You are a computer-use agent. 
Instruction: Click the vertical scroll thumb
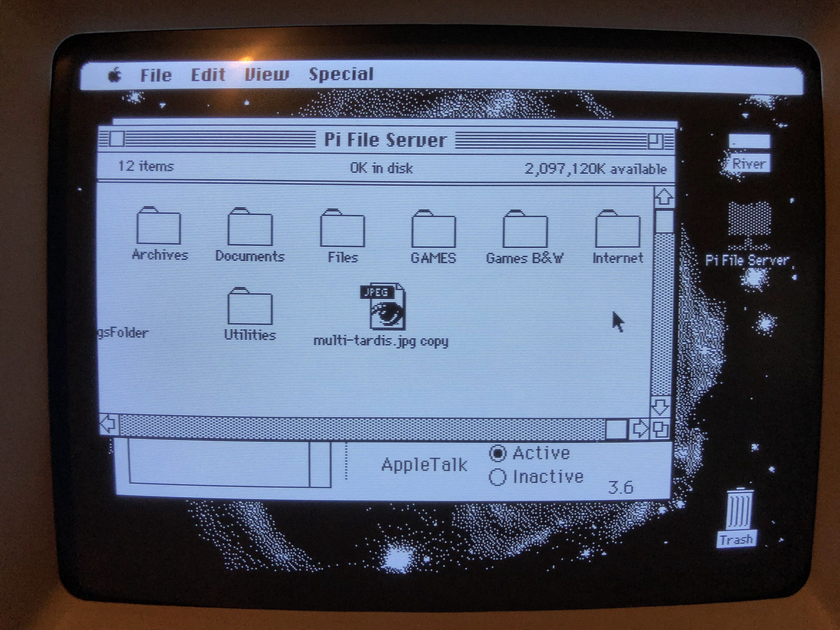(664, 221)
